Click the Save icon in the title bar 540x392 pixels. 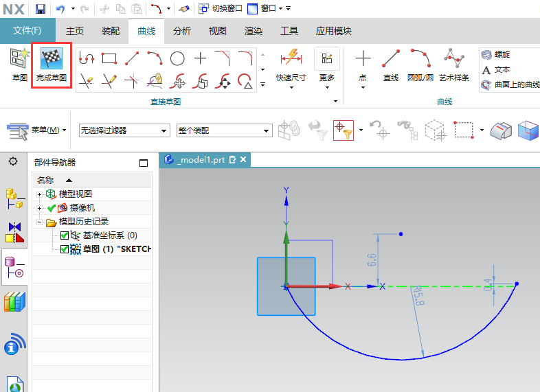coord(41,9)
